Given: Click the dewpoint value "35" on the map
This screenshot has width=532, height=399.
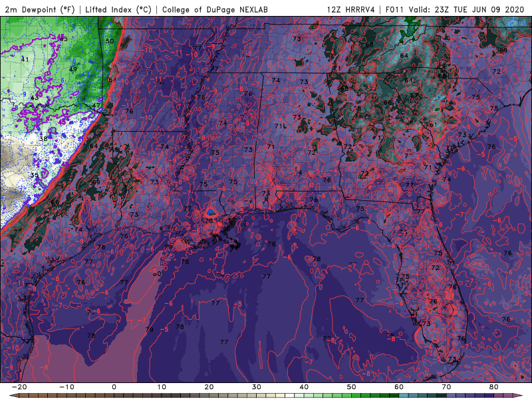Looking at the screenshot, I should pyautogui.click(x=35, y=176).
